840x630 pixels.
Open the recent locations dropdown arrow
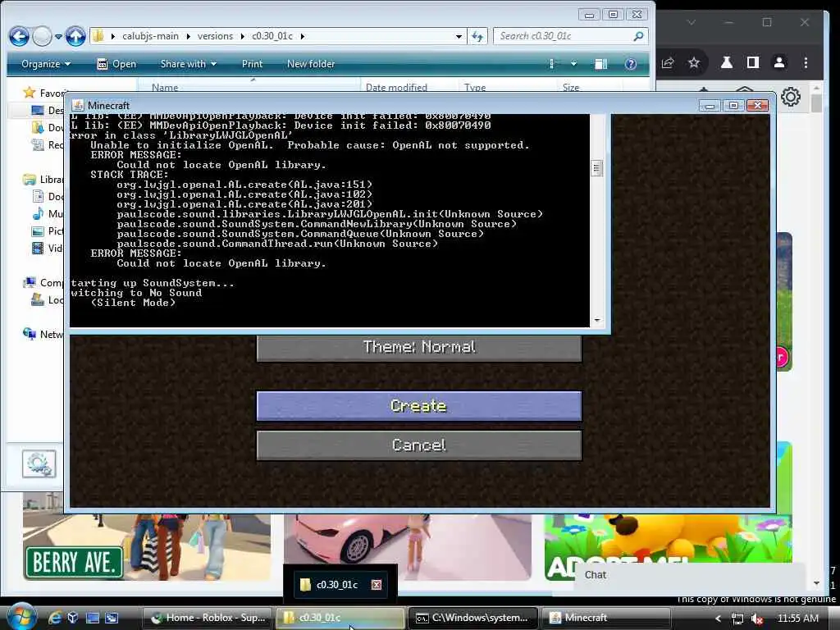tap(58, 36)
